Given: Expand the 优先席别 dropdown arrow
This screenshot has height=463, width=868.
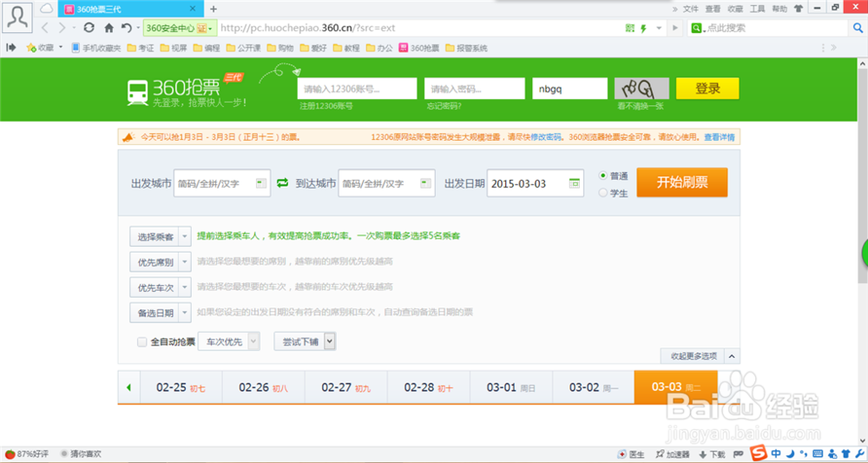Looking at the screenshot, I should [x=185, y=261].
